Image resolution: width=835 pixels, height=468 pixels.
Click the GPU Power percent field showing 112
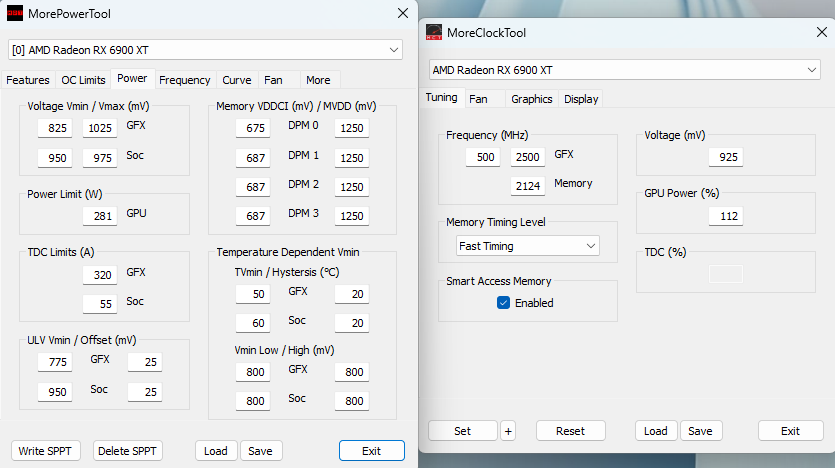click(x=726, y=216)
